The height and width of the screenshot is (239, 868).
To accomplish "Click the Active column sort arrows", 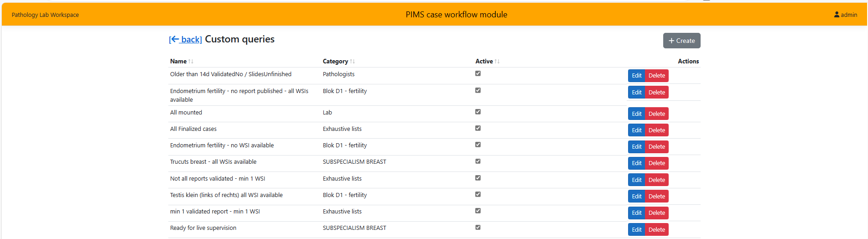I will coord(497,62).
